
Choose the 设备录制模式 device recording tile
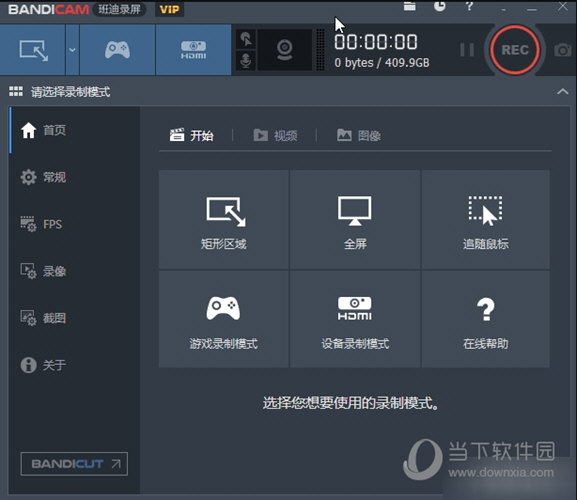point(355,319)
